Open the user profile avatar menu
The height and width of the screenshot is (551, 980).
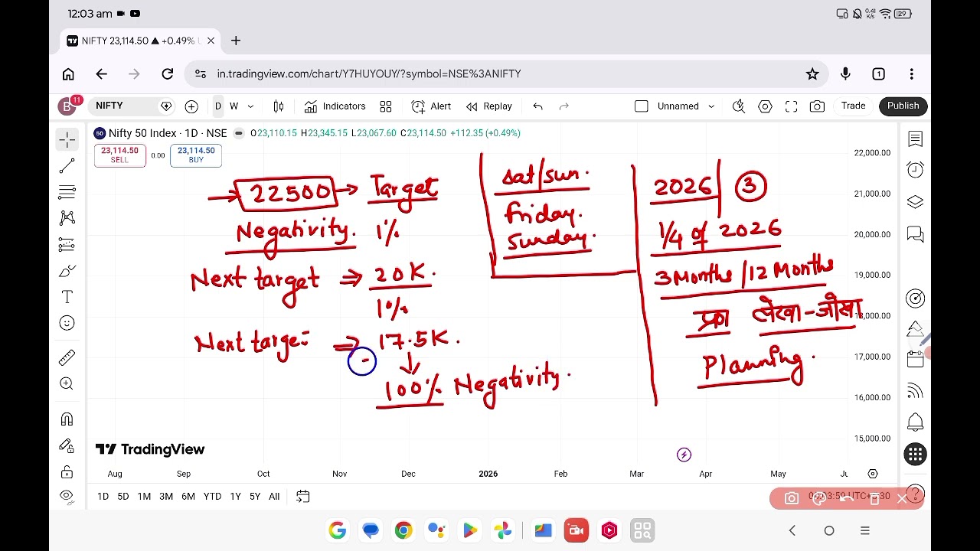point(67,106)
